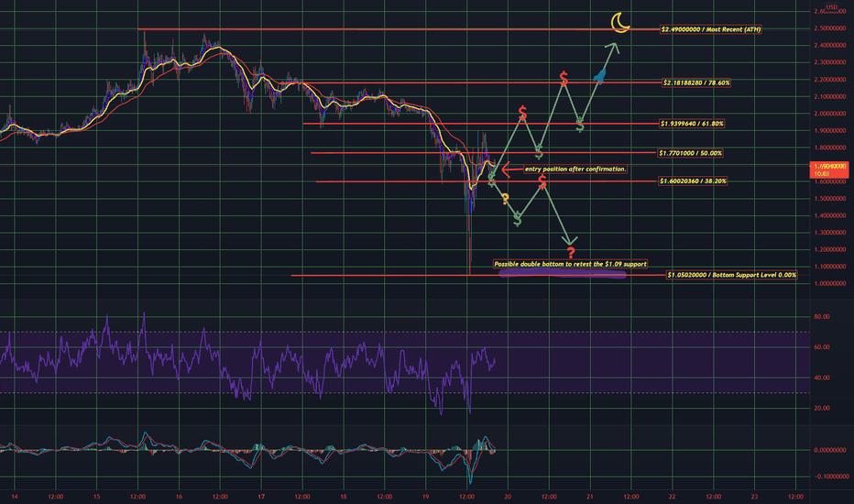Click the yellow crescent moon icon

[x=619, y=23]
